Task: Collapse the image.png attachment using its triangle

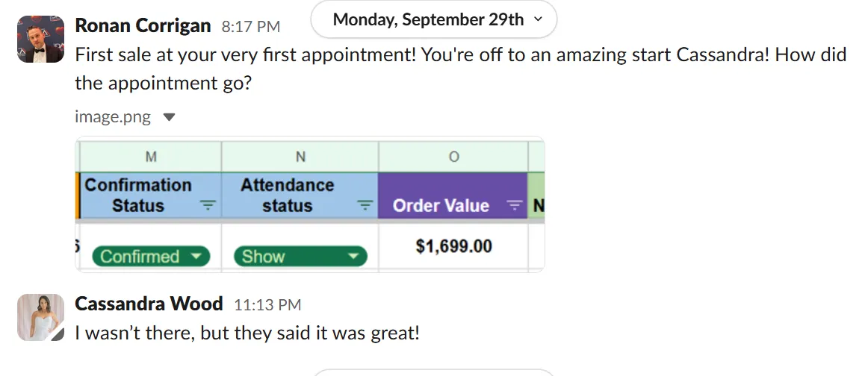Action: (169, 117)
